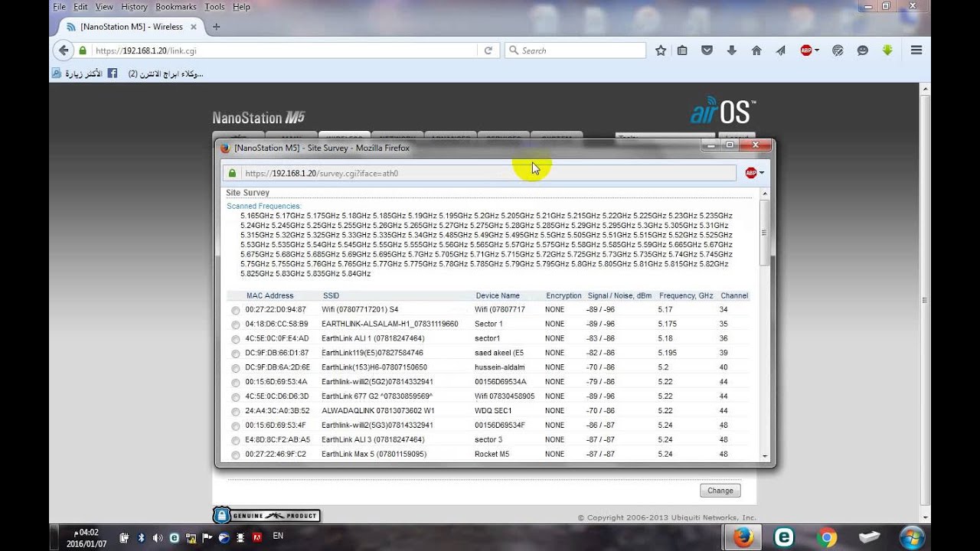Open the bookmarks list in the main toolbar
This screenshot has width=980, height=551.
point(682,51)
